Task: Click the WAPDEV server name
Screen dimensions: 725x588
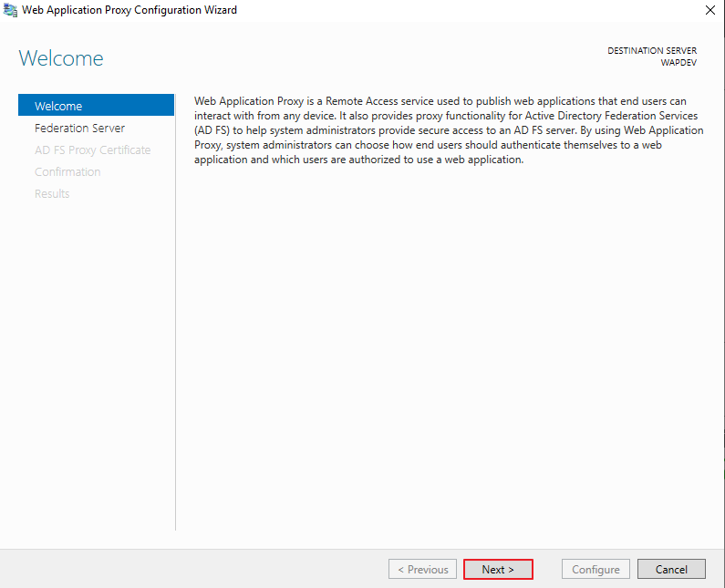Action: pos(678,62)
